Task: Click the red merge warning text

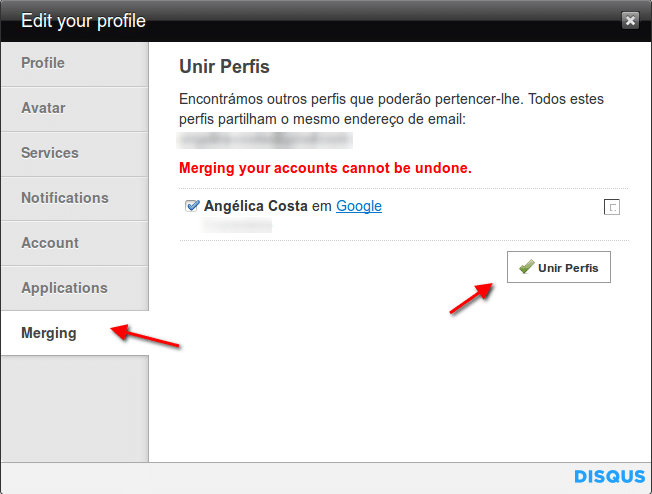Action: click(325, 167)
